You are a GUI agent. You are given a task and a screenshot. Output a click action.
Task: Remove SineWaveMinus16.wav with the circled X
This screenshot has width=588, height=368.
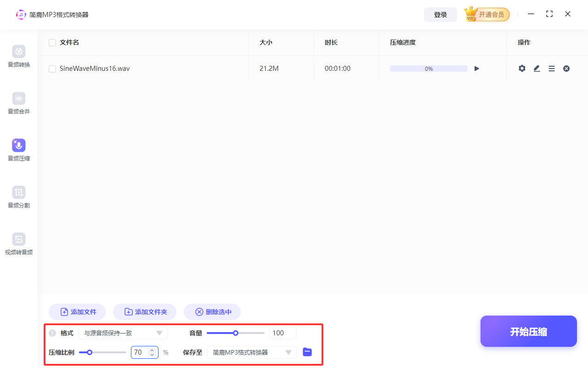point(566,68)
